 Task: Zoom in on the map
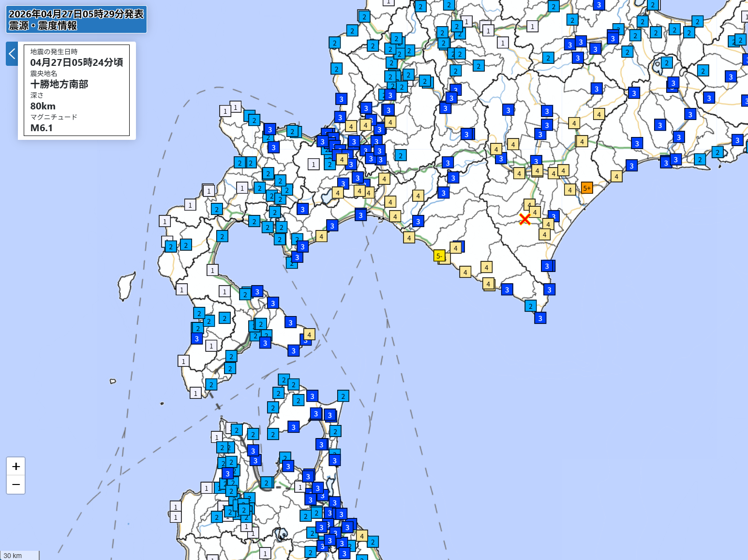[x=16, y=466]
